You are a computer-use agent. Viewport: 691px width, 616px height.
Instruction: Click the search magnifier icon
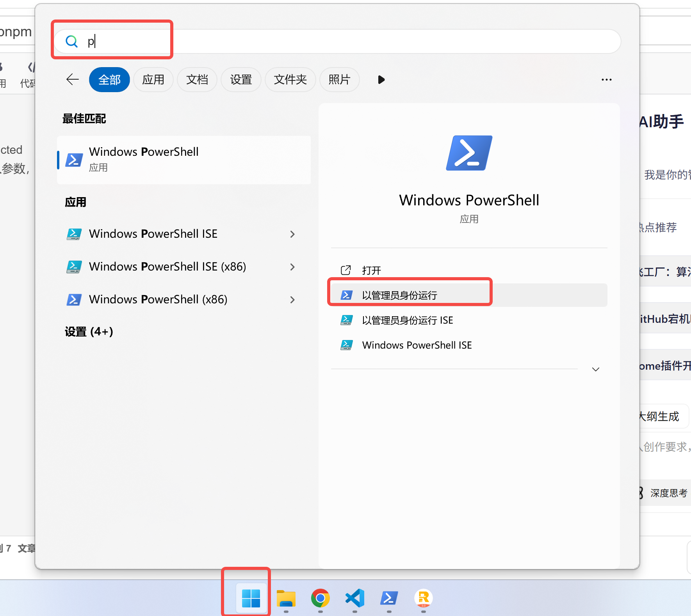tap(71, 41)
